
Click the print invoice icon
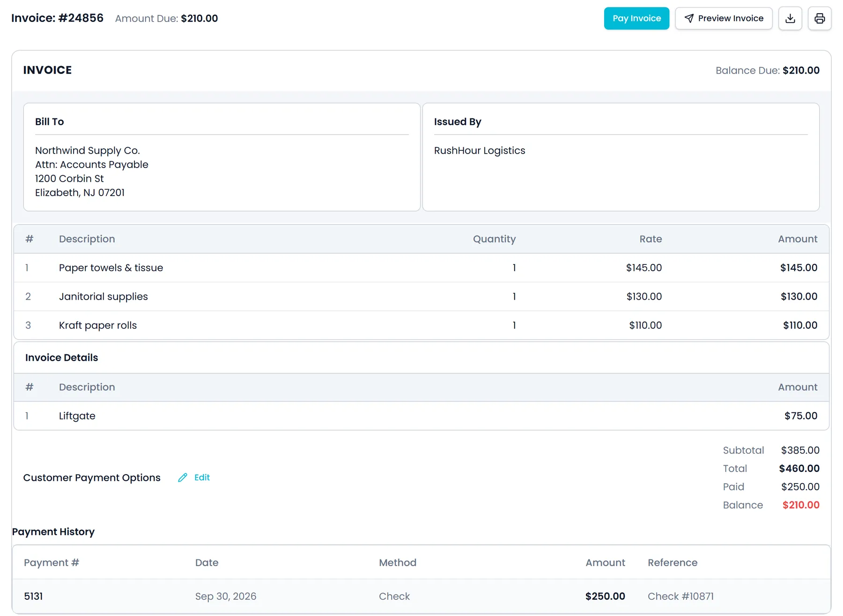pyautogui.click(x=820, y=18)
